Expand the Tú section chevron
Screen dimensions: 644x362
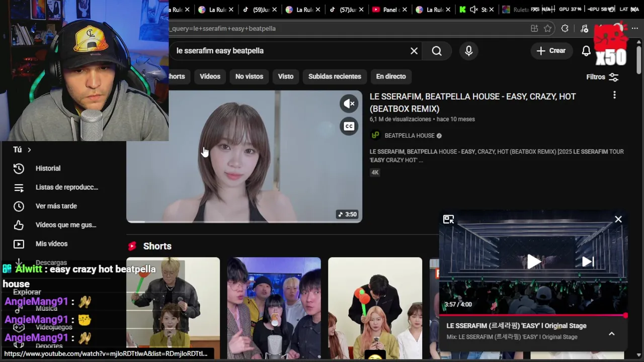(29, 150)
